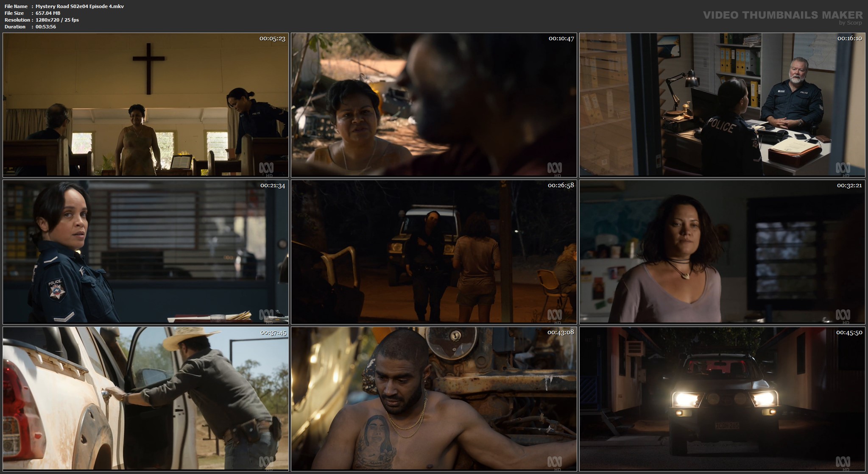The height and width of the screenshot is (474, 868).
Task: Click the ABC HD watermark in headlights frame
Action: pyautogui.click(x=843, y=463)
